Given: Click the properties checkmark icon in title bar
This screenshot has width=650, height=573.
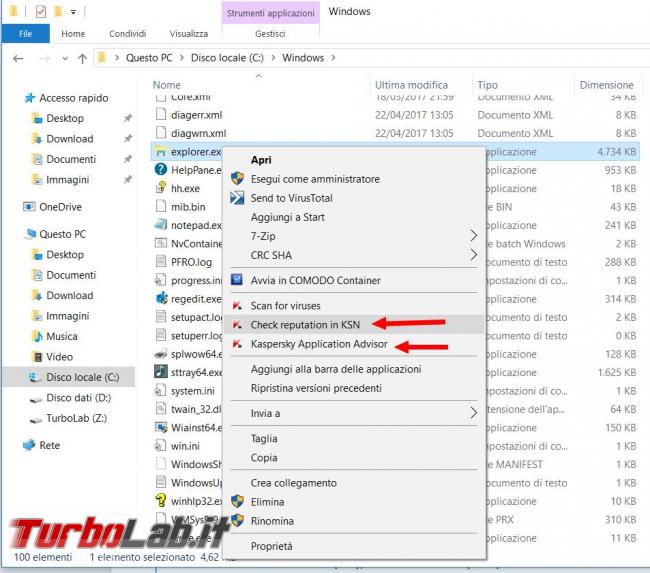Looking at the screenshot, I should (x=40, y=11).
